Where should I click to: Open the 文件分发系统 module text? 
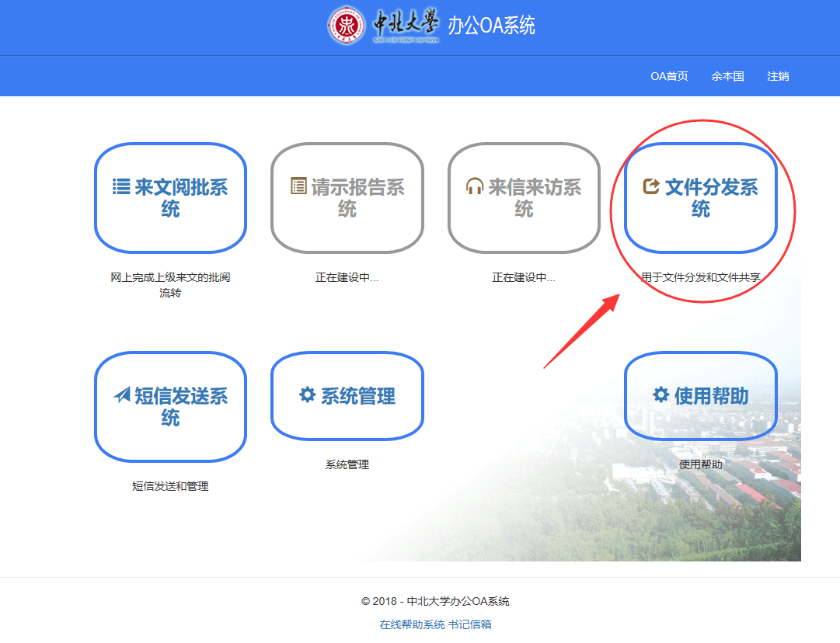click(711, 198)
